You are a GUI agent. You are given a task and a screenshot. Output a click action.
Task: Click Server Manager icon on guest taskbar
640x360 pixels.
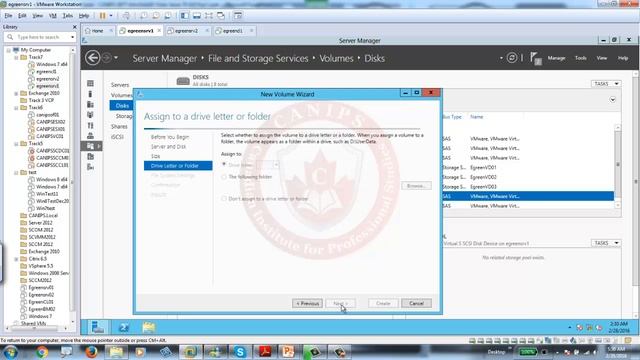pyautogui.click(x=98, y=327)
